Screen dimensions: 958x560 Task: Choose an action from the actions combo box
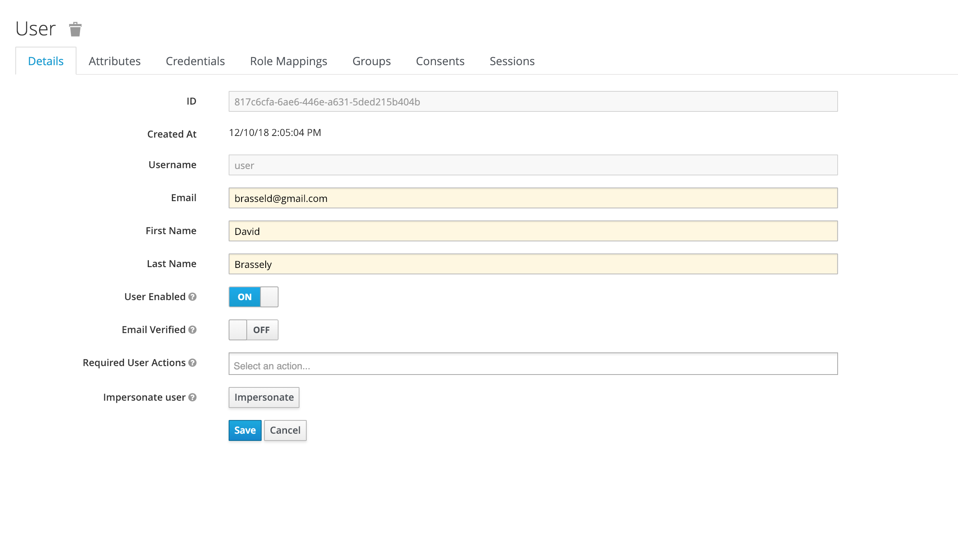532,364
